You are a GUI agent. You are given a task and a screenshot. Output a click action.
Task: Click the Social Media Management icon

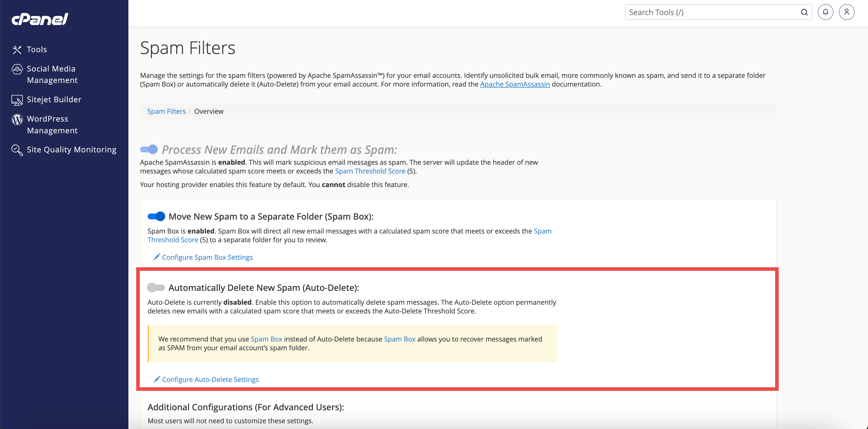pyautogui.click(x=17, y=69)
